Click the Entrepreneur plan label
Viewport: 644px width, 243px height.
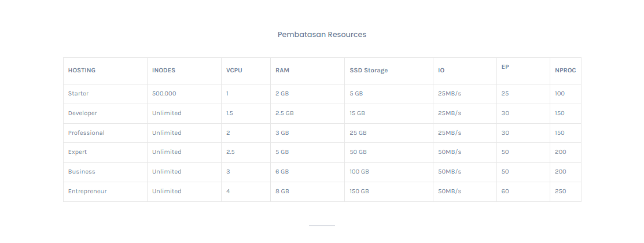pyautogui.click(x=87, y=192)
